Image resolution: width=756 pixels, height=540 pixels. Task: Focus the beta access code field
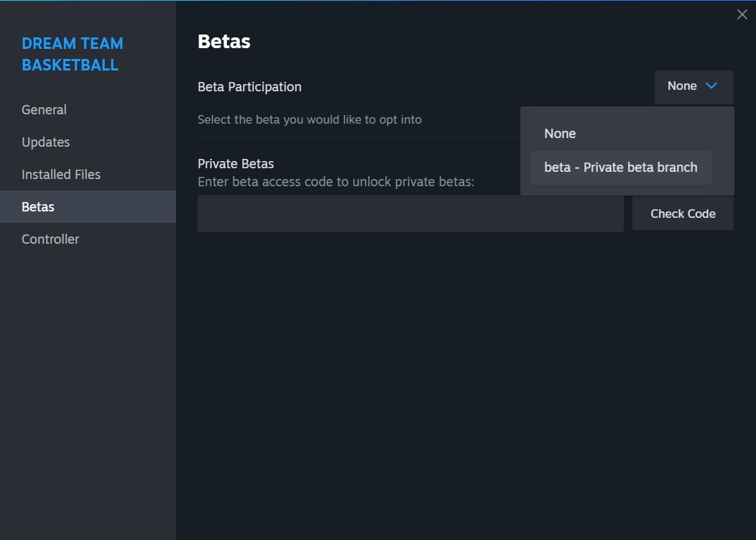[x=410, y=214]
